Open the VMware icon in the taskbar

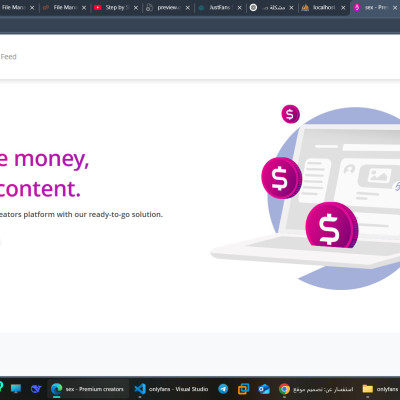[x=243, y=389]
